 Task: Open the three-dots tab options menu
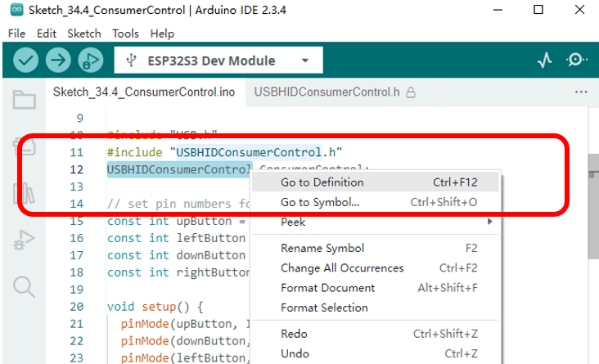pos(581,92)
